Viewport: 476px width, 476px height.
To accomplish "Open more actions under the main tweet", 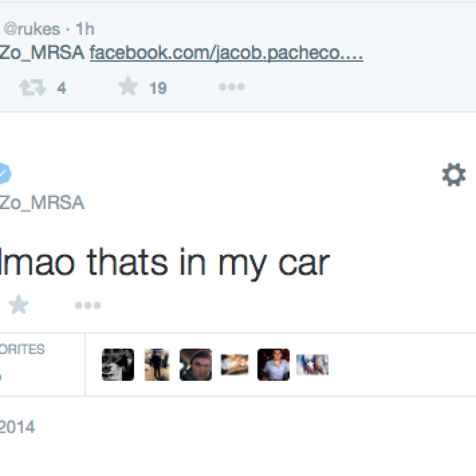I will 88,305.
